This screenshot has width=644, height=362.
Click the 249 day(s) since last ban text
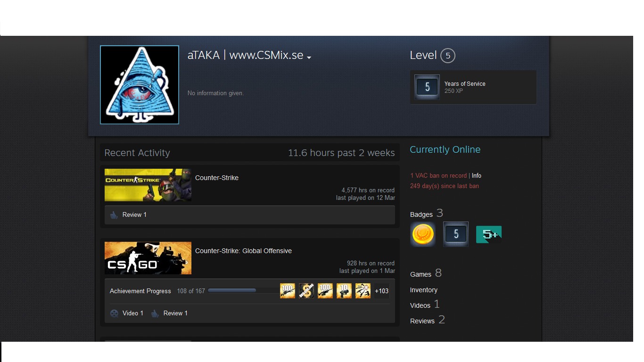445,186
